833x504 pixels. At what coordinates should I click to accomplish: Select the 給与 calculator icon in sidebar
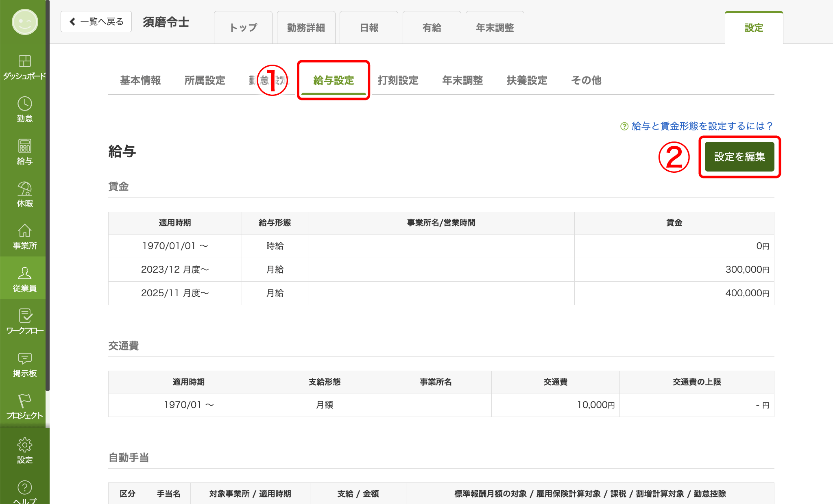[24, 146]
